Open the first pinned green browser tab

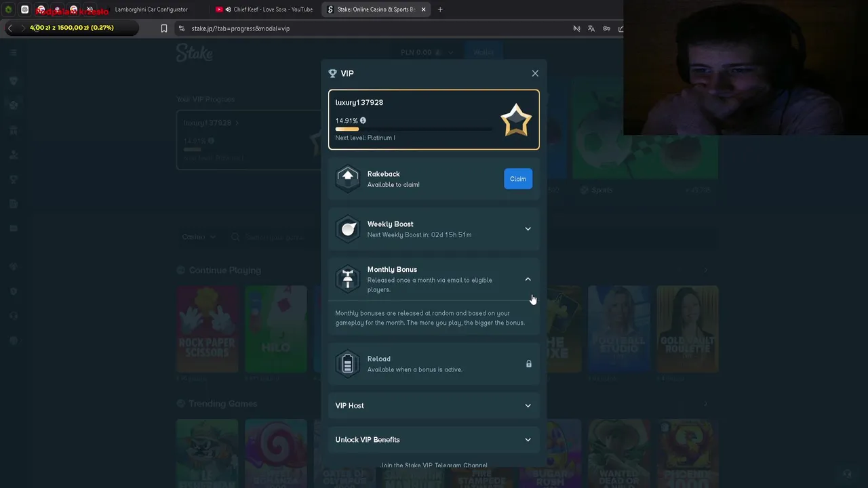click(9, 9)
